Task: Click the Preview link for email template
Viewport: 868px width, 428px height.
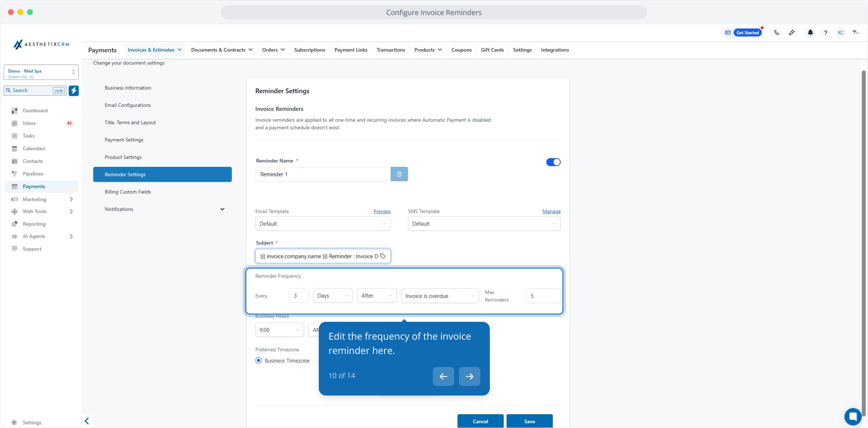Action: click(x=382, y=212)
